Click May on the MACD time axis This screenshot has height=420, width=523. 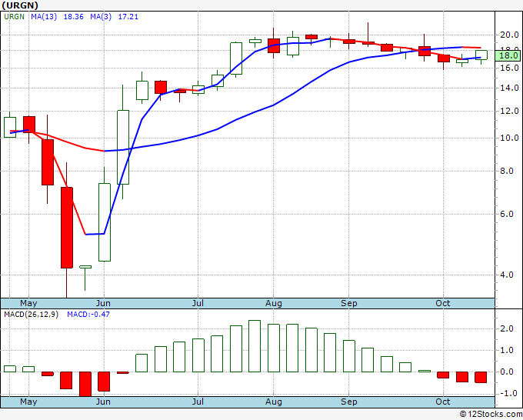pyautogui.click(x=28, y=402)
